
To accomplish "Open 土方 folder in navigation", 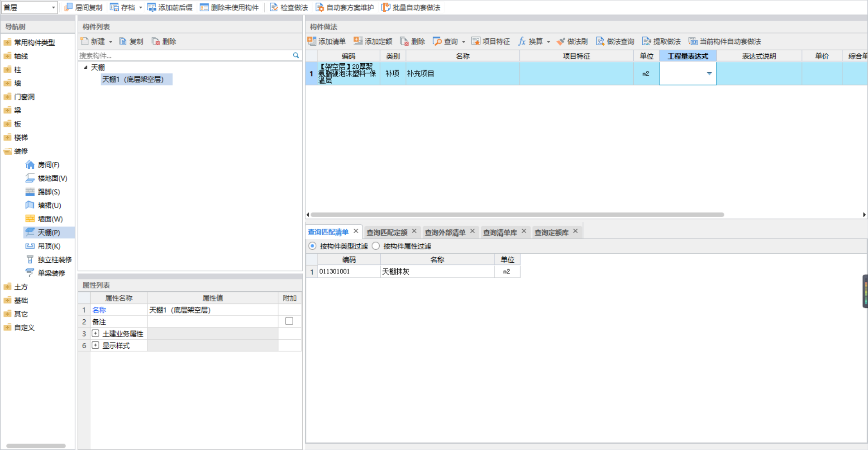I will 16,287.
